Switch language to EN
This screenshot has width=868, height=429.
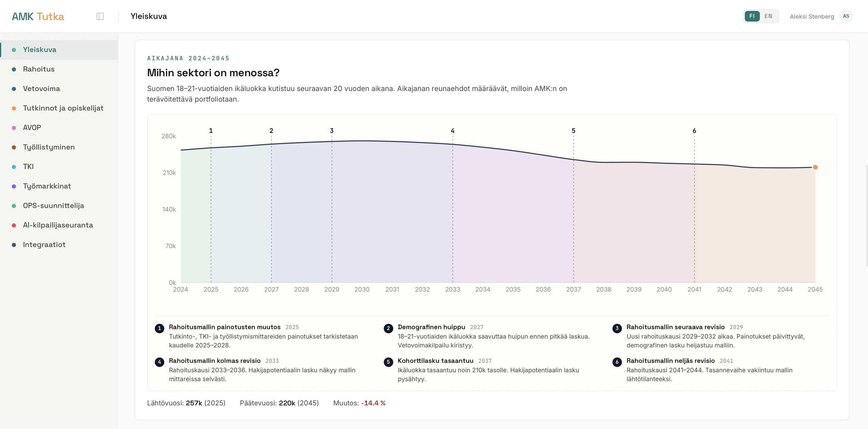[x=768, y=16]
